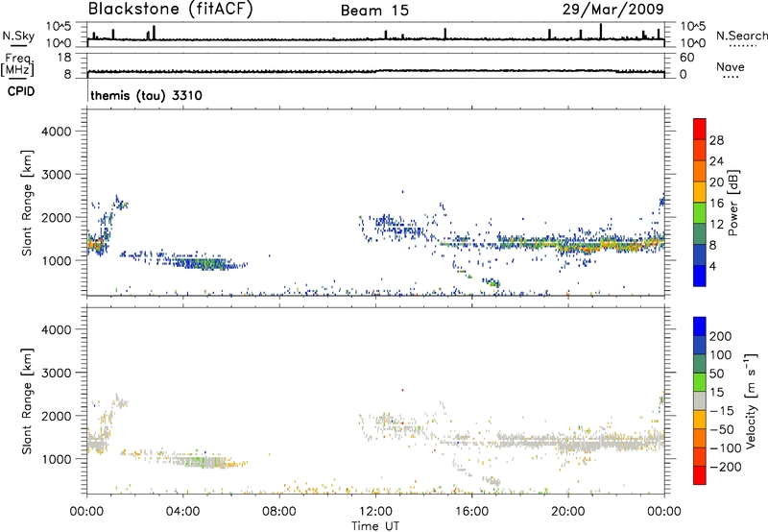Select the 'Beam 15' heading
This screenshot has height=532, width=768.
point(374,11)
